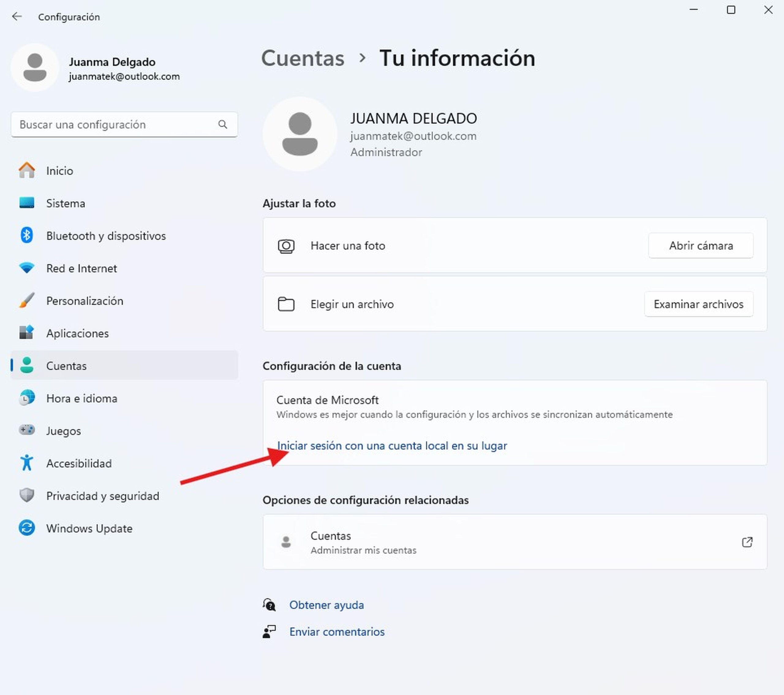Click the Juanma Delgado account name in sidebar
The width and height of the screenshot is (784, 695).
pos(112,62)
